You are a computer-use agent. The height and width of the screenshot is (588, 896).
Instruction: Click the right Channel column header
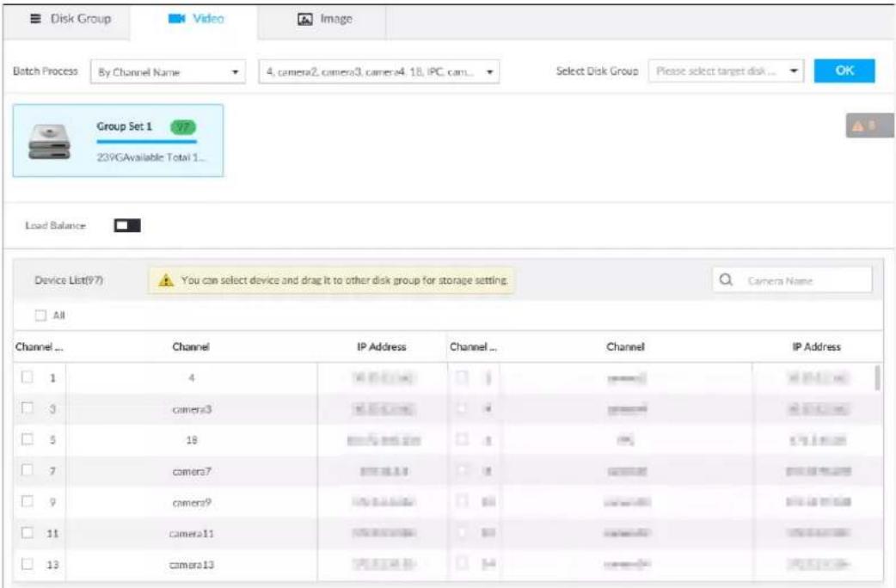tap(625, 346)
